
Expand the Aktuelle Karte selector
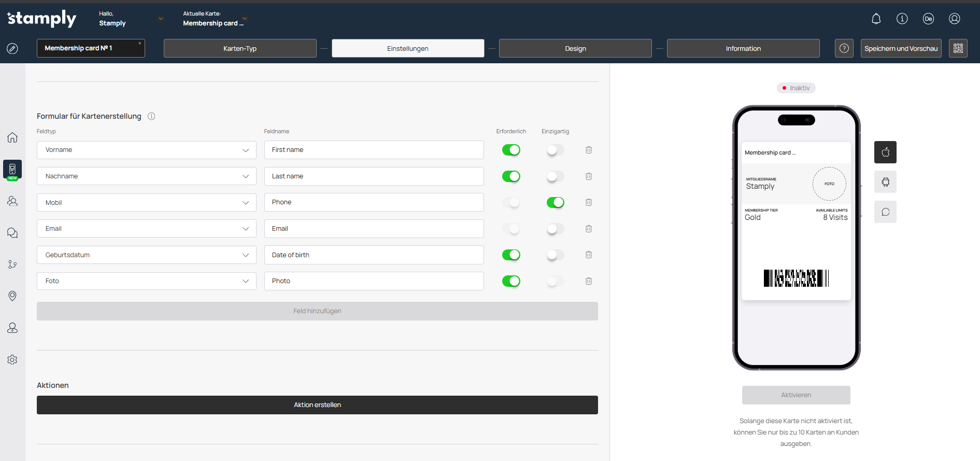tap(245, 19)
